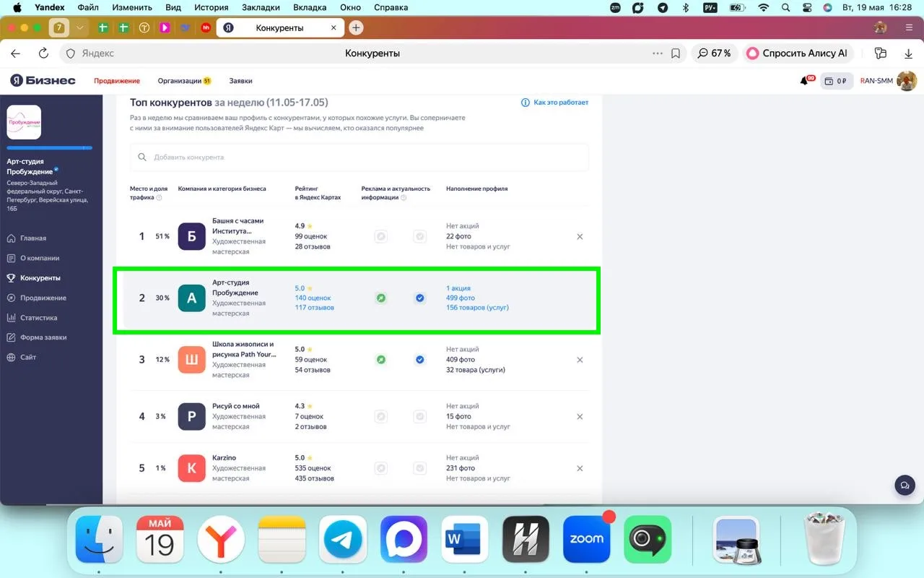
Task: Open the Закладки menu
Action: (261, 8)
